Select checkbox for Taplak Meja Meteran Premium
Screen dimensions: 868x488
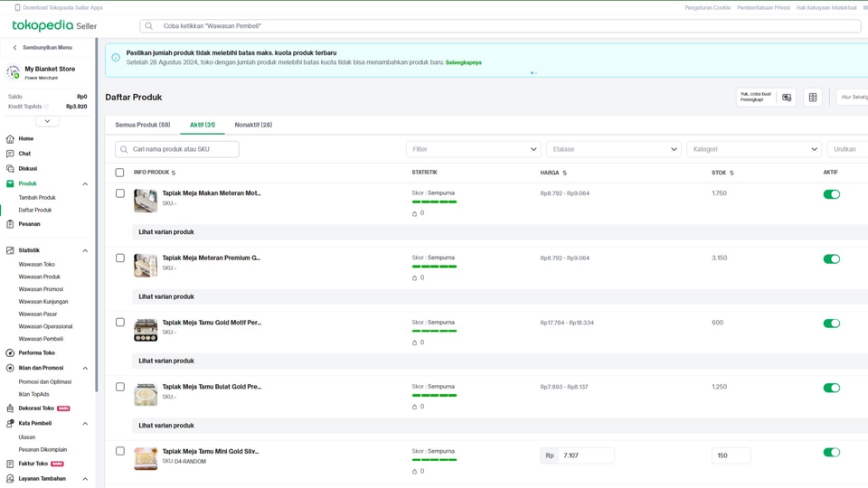120,258
